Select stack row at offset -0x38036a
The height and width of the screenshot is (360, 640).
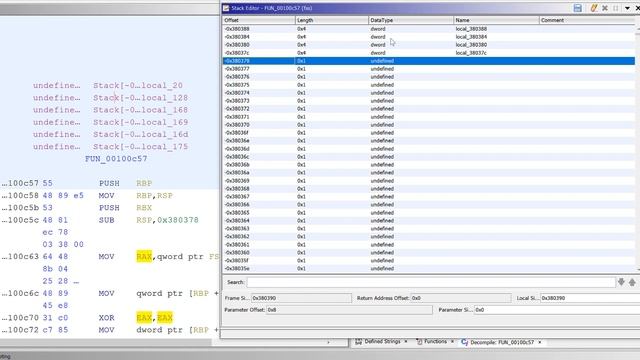pos(429,173)
